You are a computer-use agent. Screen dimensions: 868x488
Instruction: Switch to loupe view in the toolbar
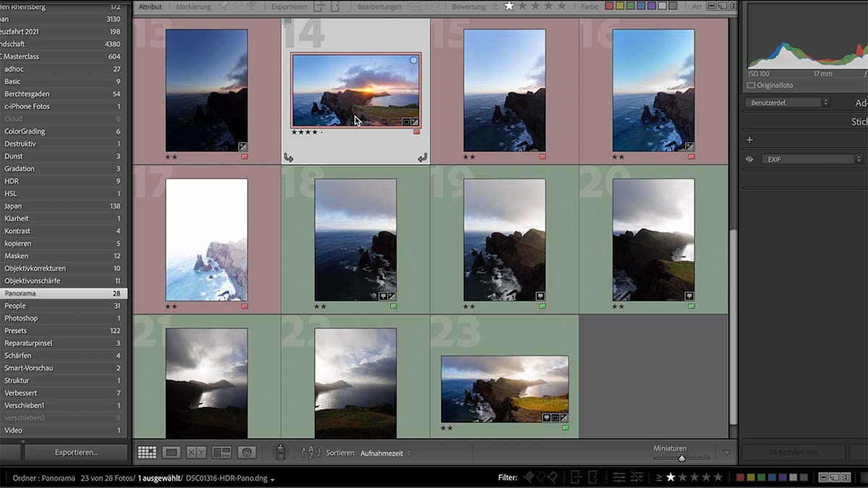coord(171,453)
